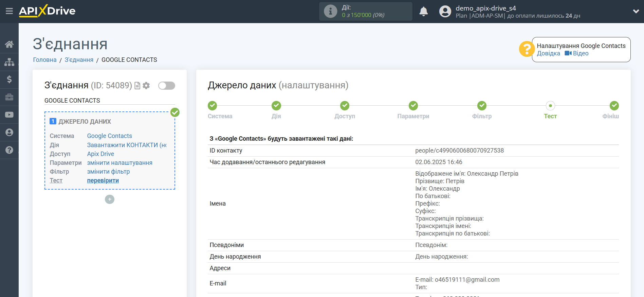Viewport: 644px width, 297px height.
Task: Open the billing dollar sidebar icon
Action: pyautogui.click(x=9, y=80)
